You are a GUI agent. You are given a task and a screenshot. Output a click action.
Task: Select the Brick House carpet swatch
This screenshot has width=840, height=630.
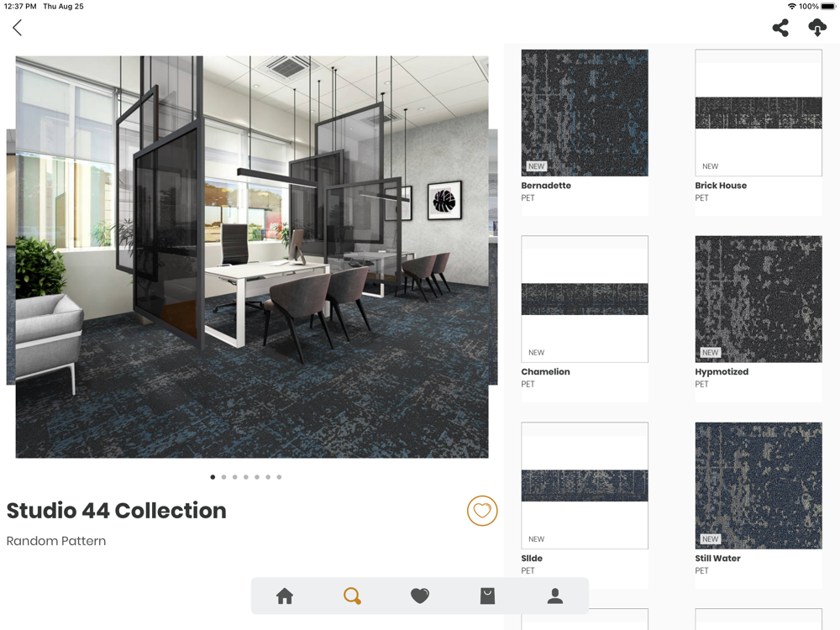[x=758, y=113]
